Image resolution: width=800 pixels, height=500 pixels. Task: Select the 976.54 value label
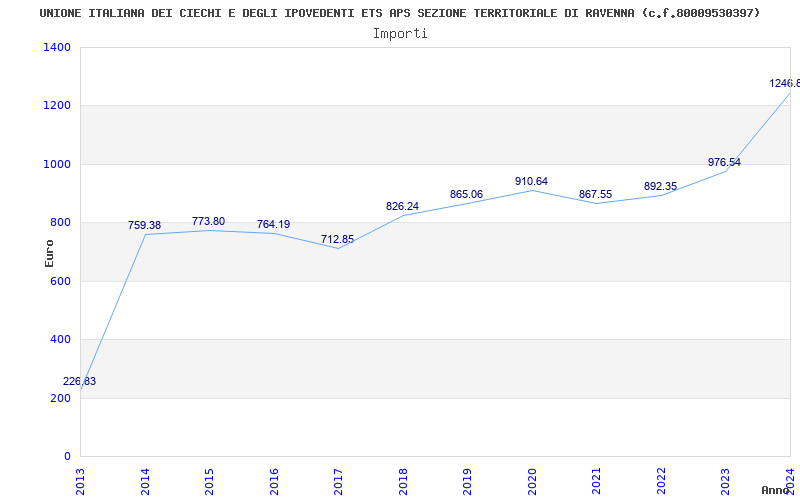[x=724, y=163]
